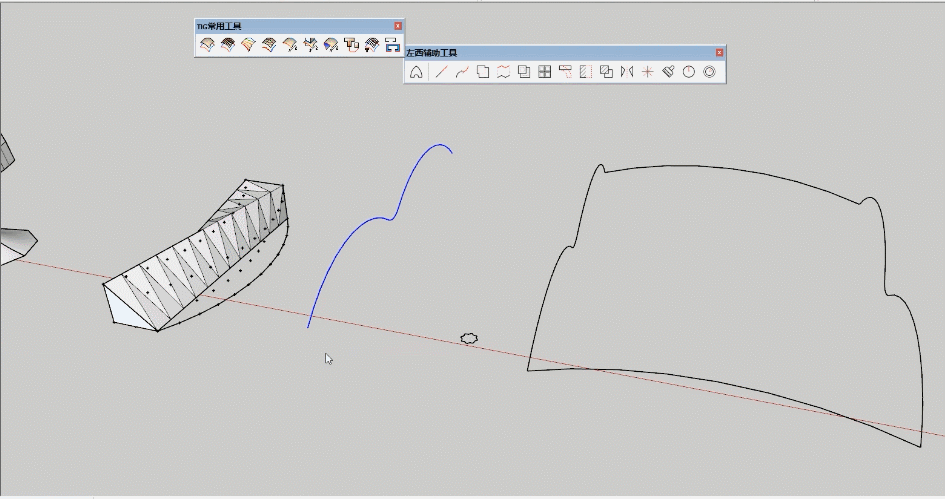The width and height of the screenshot is (945, 499).
Task: Select the T-shaped tube extrude tool
Action: click(x=351, y=45)
